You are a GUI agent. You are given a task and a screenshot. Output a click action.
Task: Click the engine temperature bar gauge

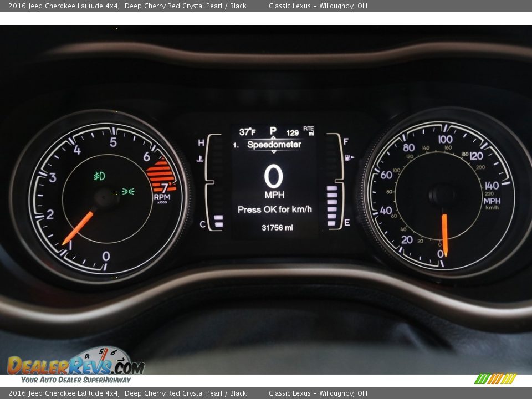point(214,182)
